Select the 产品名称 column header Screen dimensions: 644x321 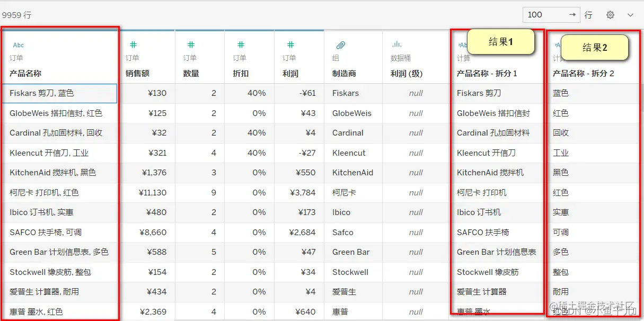point(25,74)
